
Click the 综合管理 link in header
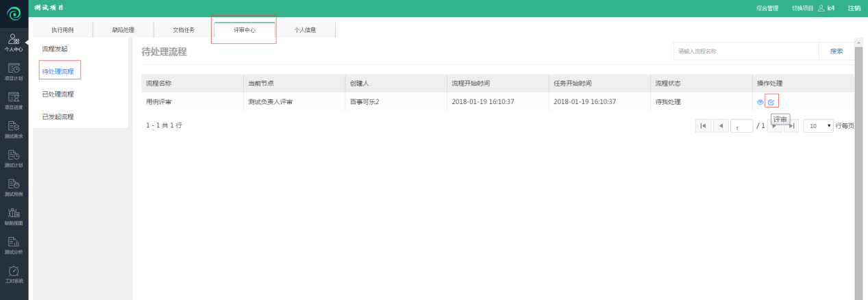click(x=767, y=8)
